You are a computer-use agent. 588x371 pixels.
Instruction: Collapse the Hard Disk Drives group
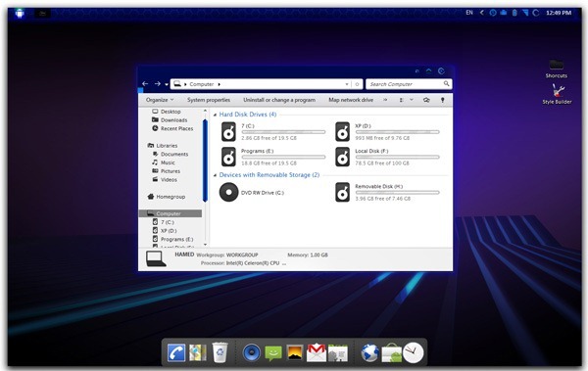pyautogui.click(x=215, y=115)
